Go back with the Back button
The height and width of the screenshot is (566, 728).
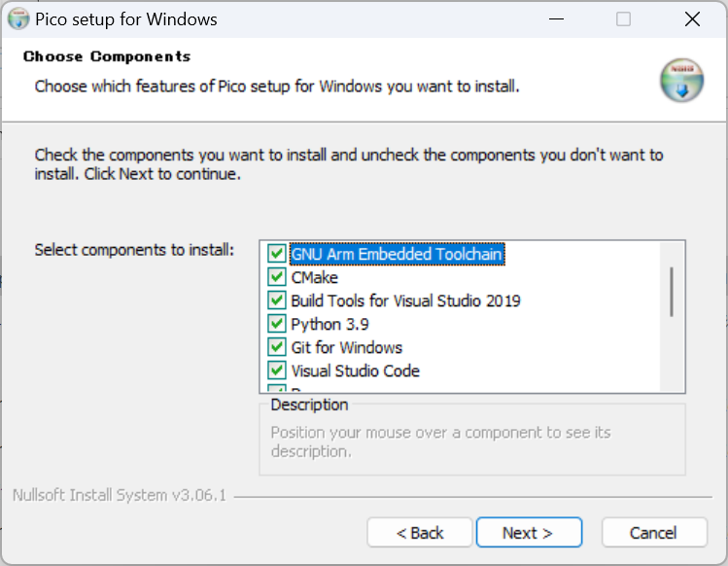pos(420,533)
